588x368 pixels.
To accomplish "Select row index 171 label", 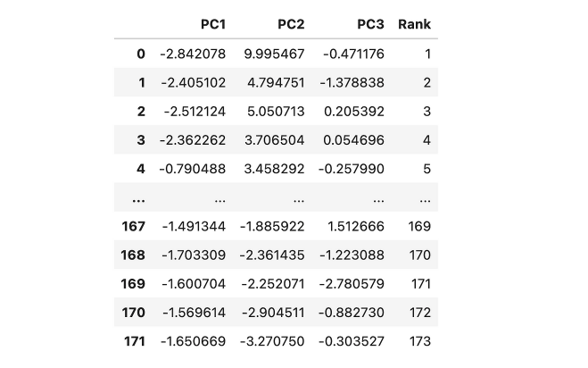I will (134, 341).
